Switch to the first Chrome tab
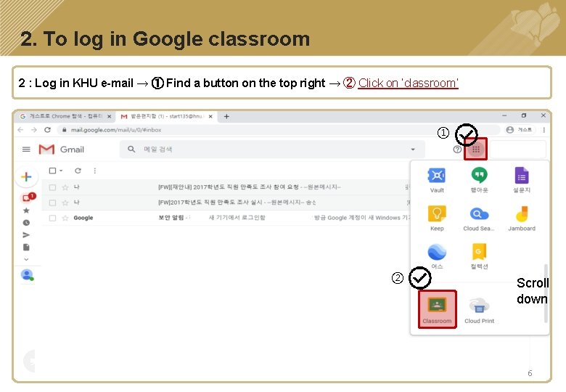 (65, 116)
